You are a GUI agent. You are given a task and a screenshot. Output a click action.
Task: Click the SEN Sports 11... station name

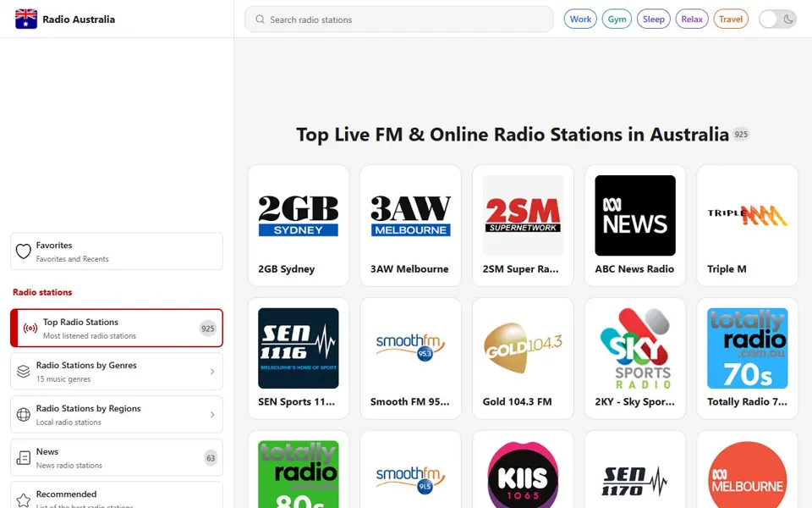296,401
